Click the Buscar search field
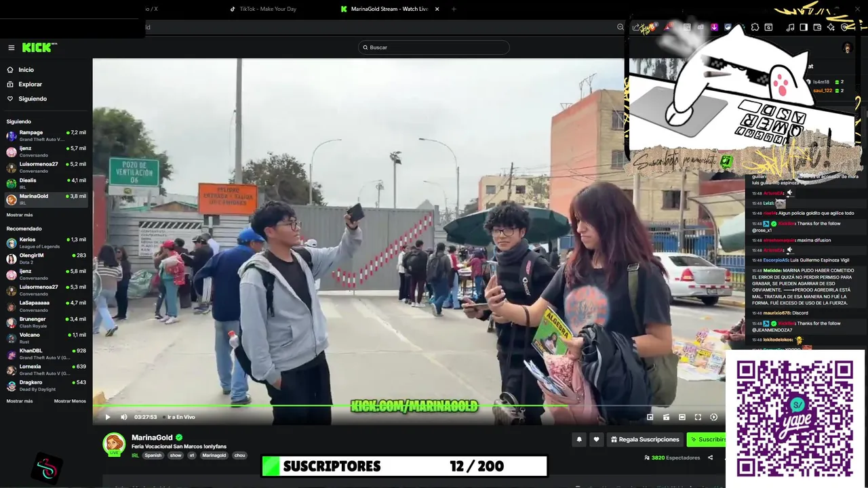This screenshot has height=488, width=868. coord(433,47)
